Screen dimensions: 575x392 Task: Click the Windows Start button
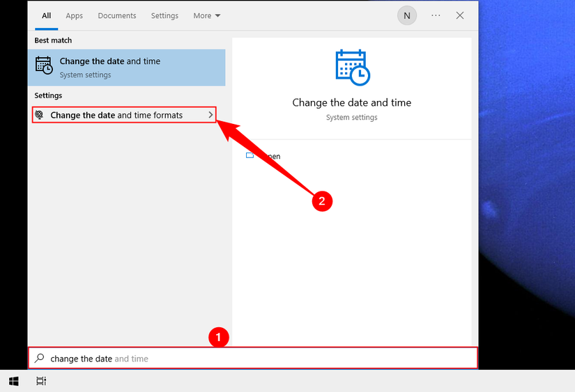coord(13,381)
